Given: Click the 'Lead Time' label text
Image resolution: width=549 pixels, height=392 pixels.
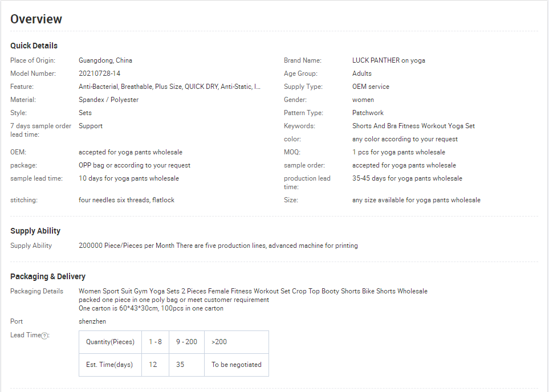Looking at the screenshot, I should coord(26,335).
